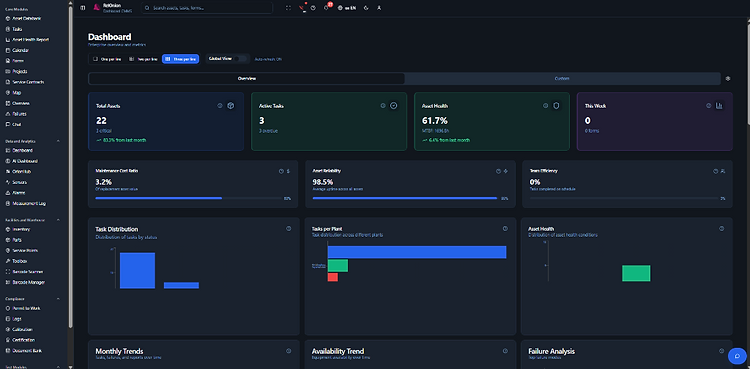Open the Map page from sidebar

tap(13, 92)
